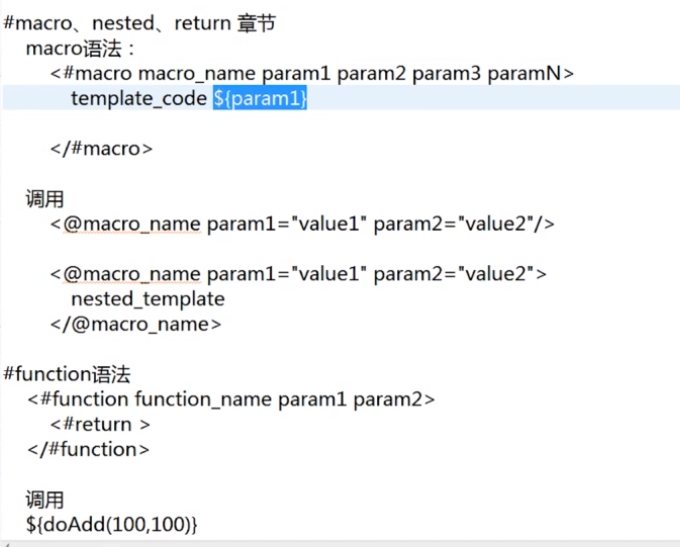Image resolution: width=680 pixels, height=547 pixels.
Task: Click the closing tag "</#function>"
Action: (88, 449)
